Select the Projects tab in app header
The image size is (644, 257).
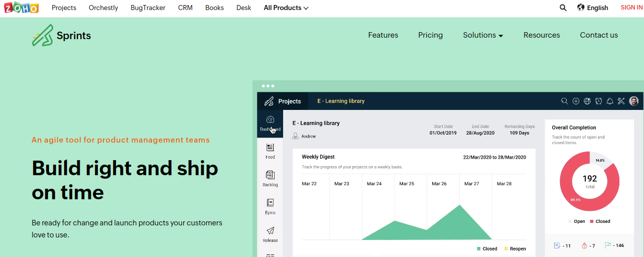pyautogui.click(x=290, y=101)
